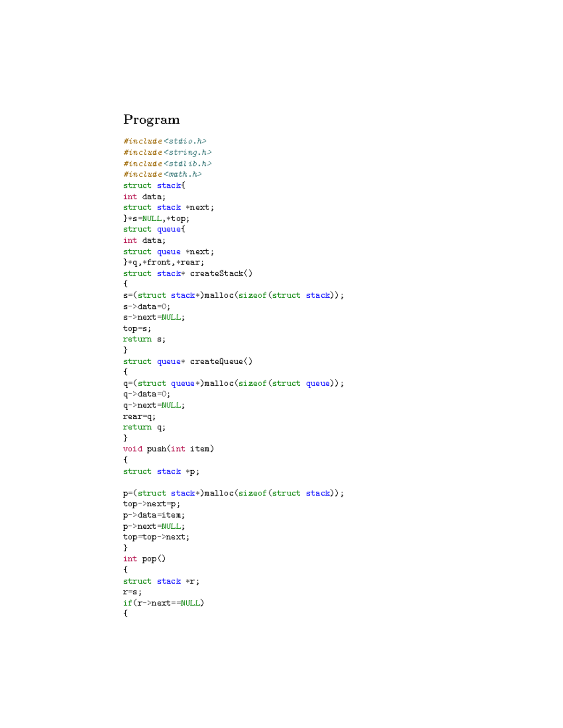
Task: Click the p data equals item line
Action: click(x=154, y=515)
